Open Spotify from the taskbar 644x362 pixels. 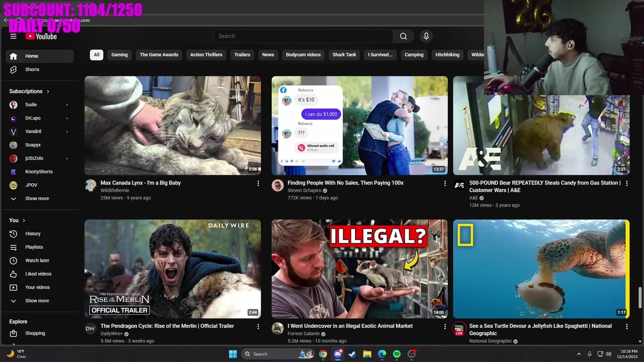pyautogui.click(x=396, y=354)
